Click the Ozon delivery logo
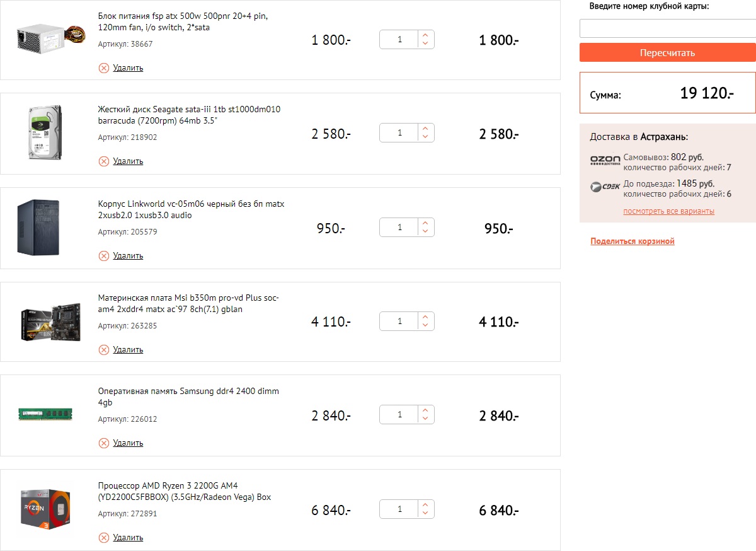 pyautogui.click(x=605, y=160)
